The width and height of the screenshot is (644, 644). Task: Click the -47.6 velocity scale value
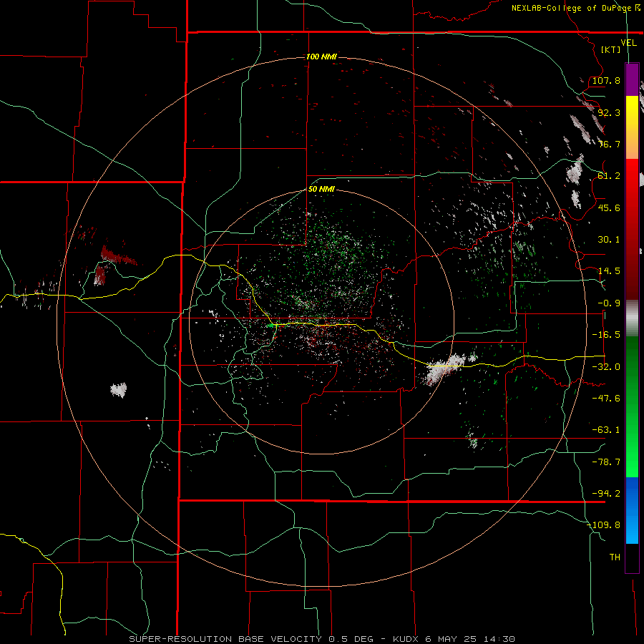(606, 399)
